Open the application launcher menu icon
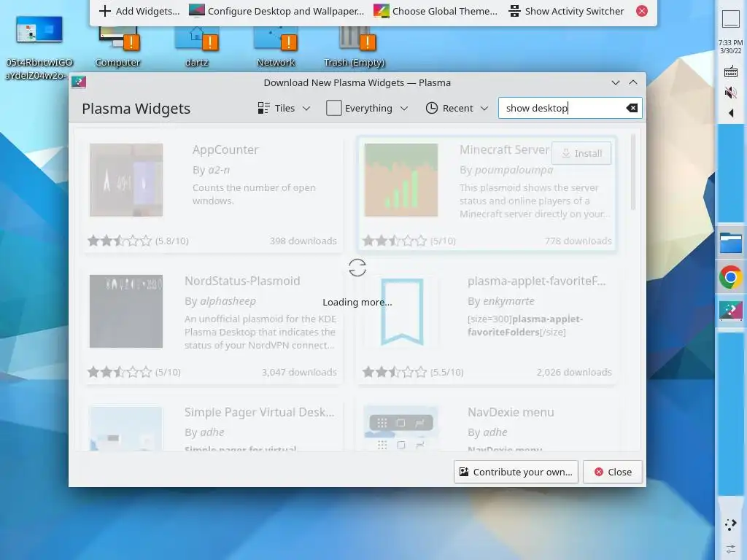747x560 pixels. (730, 525)
